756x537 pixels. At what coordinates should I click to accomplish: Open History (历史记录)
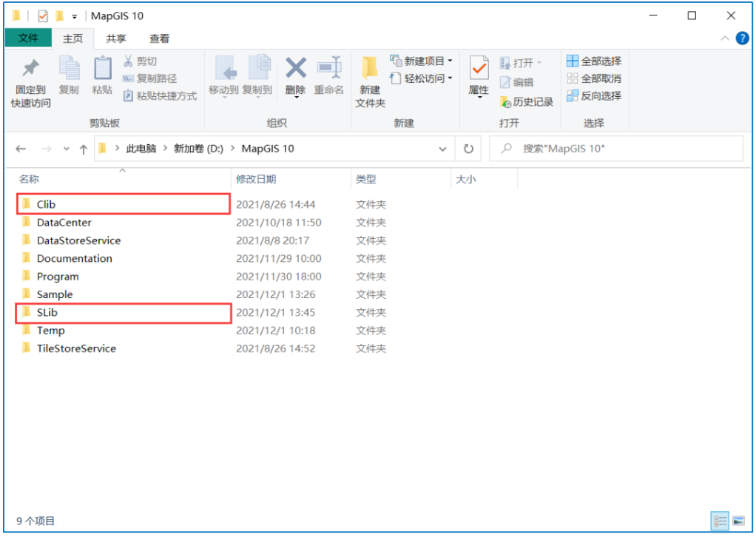pos(527,102)
